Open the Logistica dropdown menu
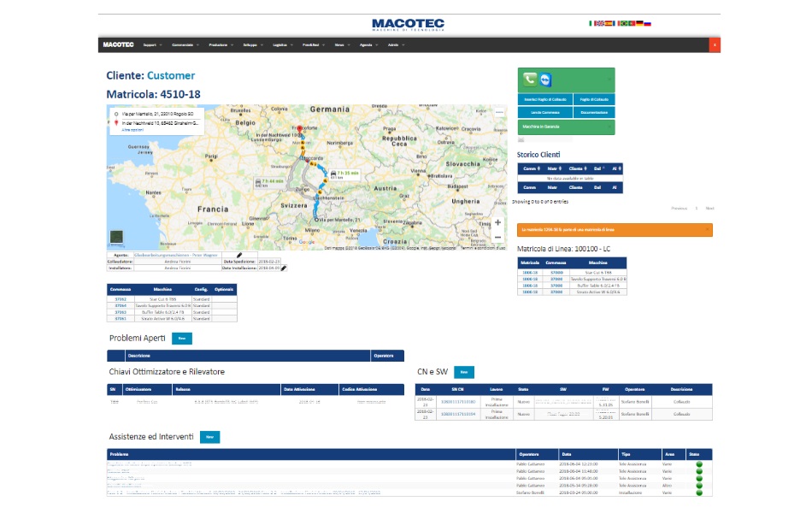 click(283, 45)
